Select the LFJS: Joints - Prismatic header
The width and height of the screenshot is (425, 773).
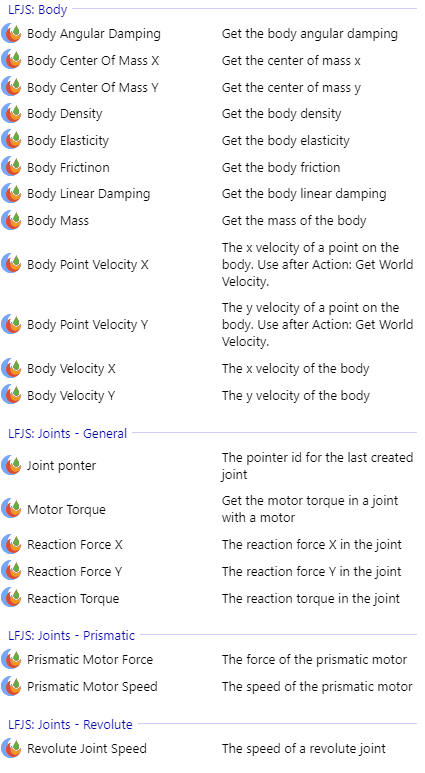pyautogui.click(x=71, y=635)
